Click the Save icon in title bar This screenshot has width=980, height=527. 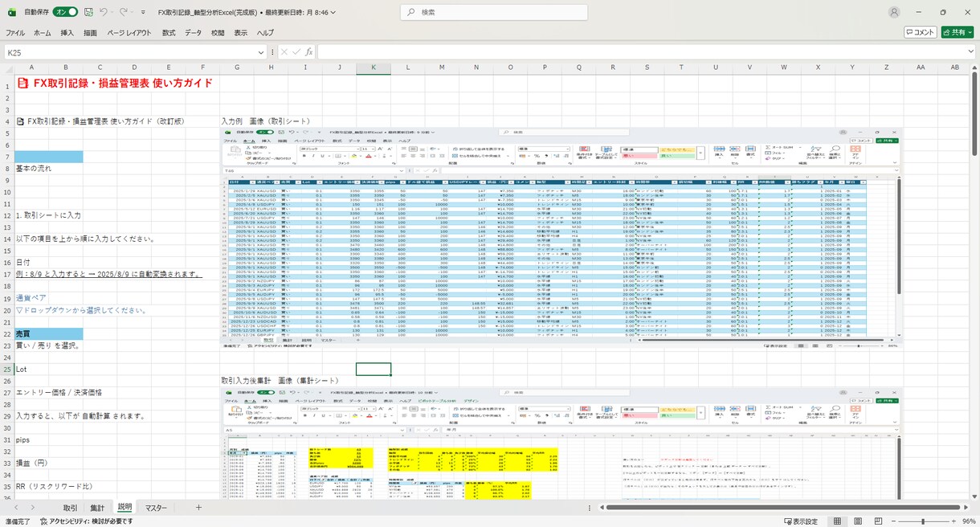(88, 13)
